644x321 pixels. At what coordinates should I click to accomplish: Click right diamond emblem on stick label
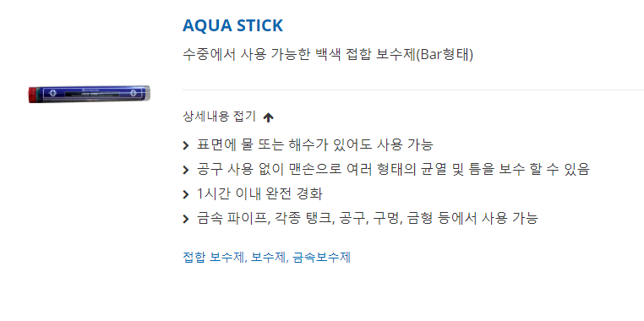tap(134, 93)
